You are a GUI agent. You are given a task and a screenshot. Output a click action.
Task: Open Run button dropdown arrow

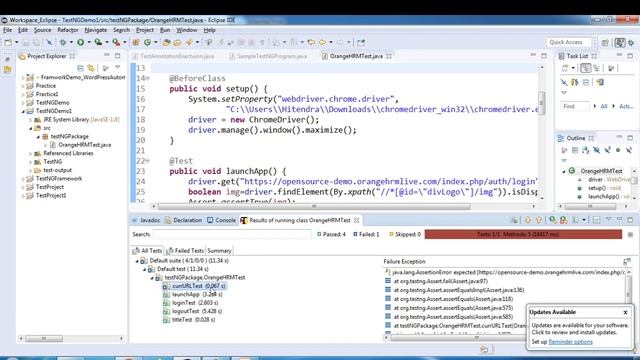click(89, 42)
